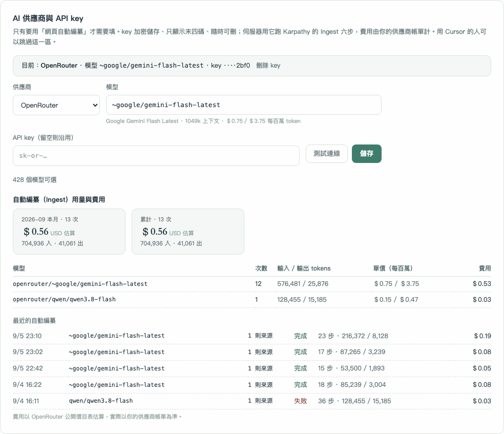Click the 單價（每百萬）column header
This screenshot has height=434, width=504.
point(393,268)
